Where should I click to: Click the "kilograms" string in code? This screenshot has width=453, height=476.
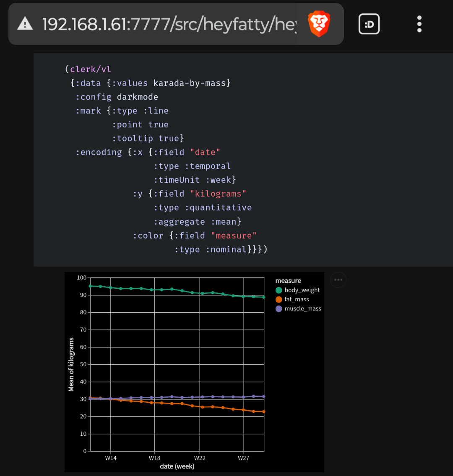pyautogui.click(x=218, y=194)
